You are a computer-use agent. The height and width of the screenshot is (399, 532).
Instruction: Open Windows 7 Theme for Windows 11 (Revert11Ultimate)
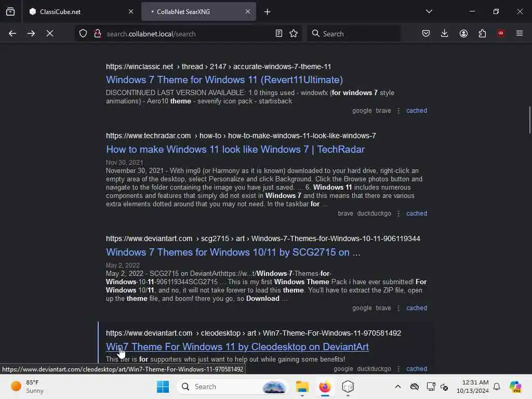click(x=224, y=79)
